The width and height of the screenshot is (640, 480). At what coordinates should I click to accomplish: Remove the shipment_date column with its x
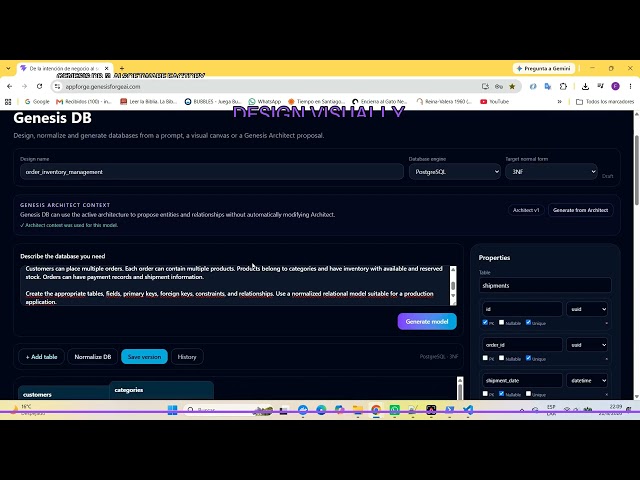[606, 394]
